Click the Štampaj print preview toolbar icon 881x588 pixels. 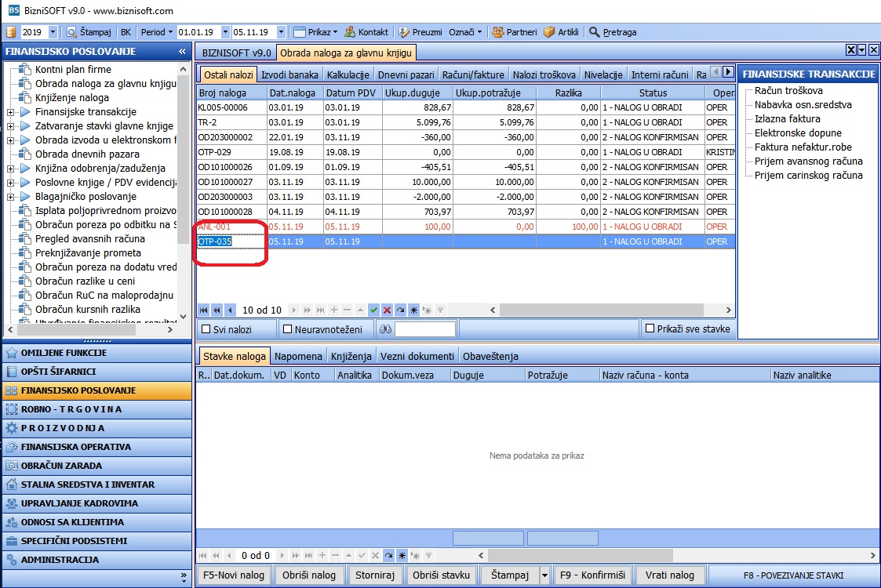click(71, 32)
